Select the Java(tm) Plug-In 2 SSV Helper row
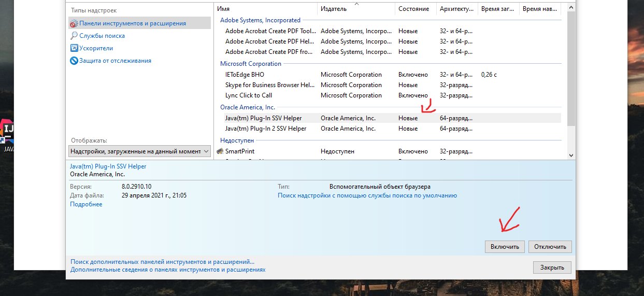 coord(388,129)
